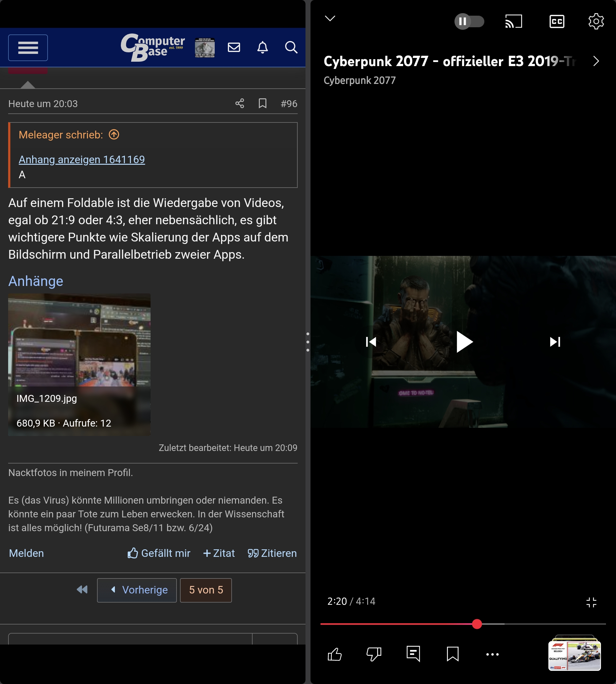Toggle closed captions on the video
The width and height of the screenshot is (616, 684).
[557, 22]
